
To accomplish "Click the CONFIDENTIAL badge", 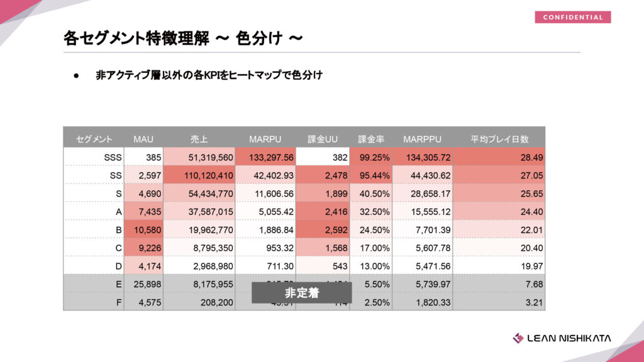I will tap(572, 17).
